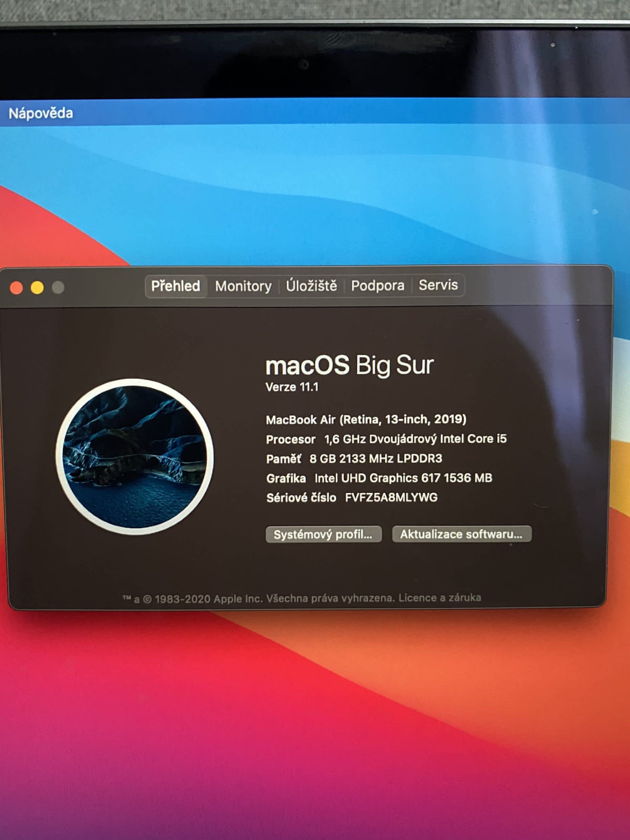This screenshot has height=840, width=630.
Task: Click the macOS Big Sur heading
Action: point(349,365)
